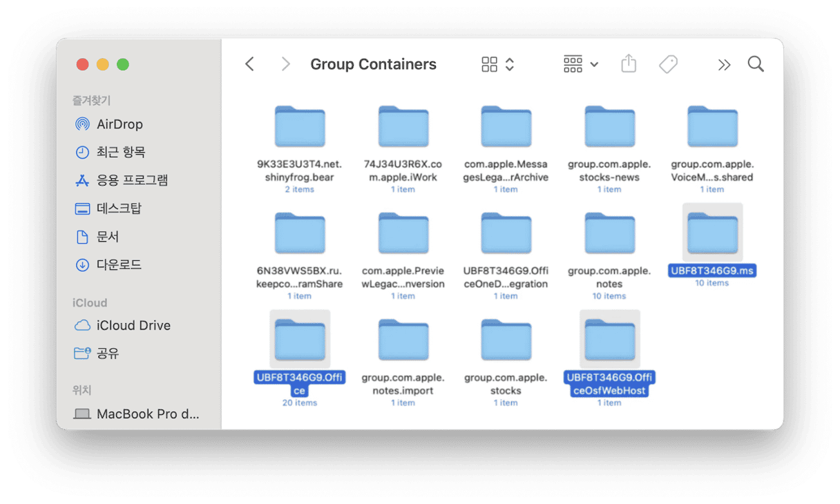Click the iCloud sidebar section header

pos(90,302)
